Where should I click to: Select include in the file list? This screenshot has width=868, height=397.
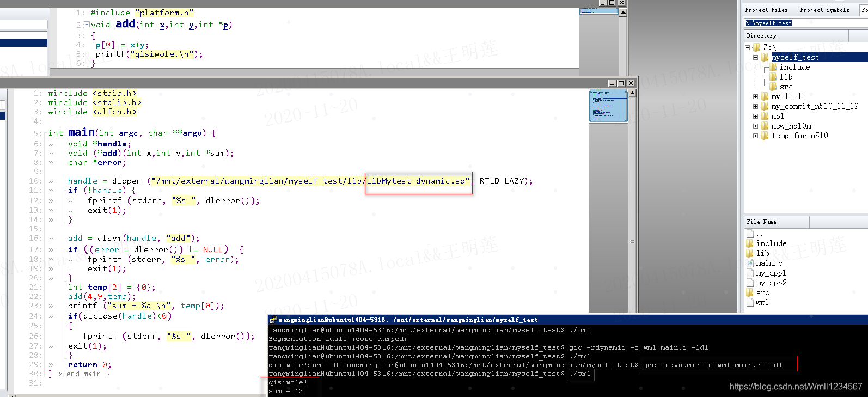click(x=771, y=243)
